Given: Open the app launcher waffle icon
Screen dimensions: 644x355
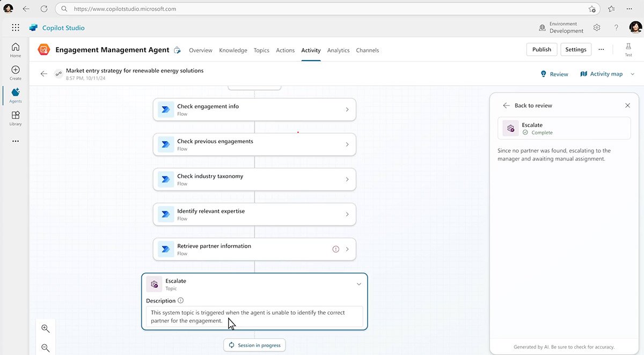Looking at the screenshot, I should click(16, 28).
